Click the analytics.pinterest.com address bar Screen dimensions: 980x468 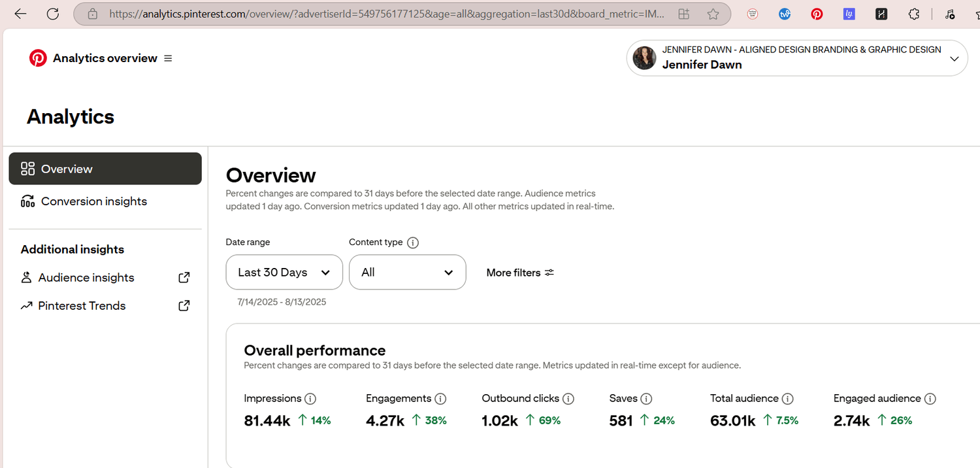387,14
